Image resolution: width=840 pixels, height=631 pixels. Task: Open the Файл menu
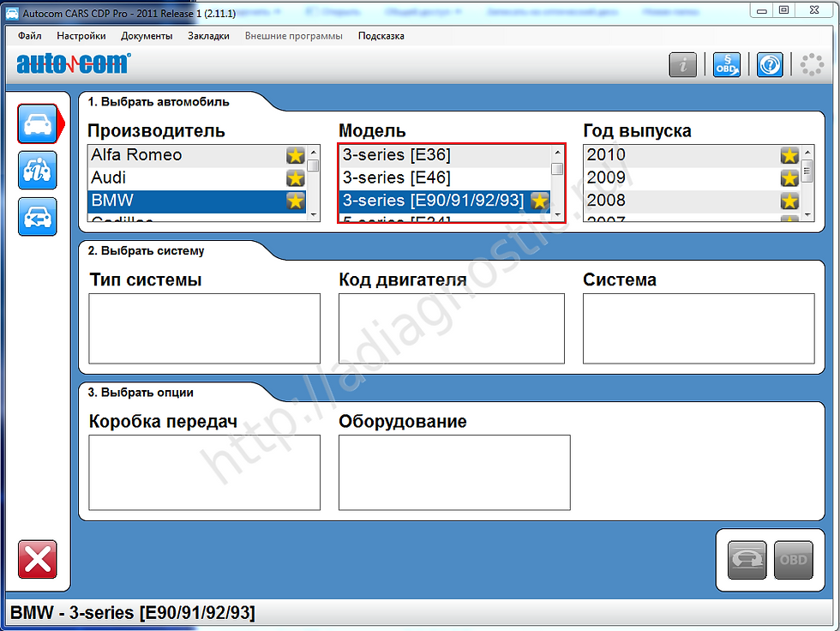click(29, 36)
